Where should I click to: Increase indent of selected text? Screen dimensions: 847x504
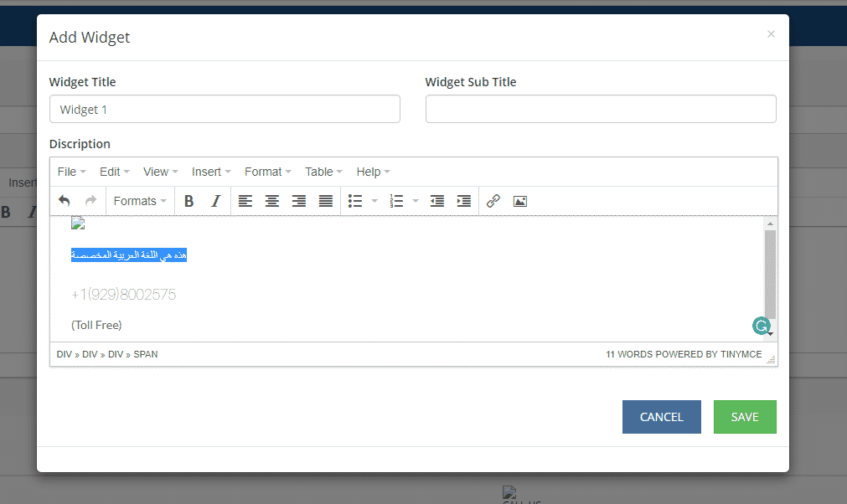(x=463, y=201)
